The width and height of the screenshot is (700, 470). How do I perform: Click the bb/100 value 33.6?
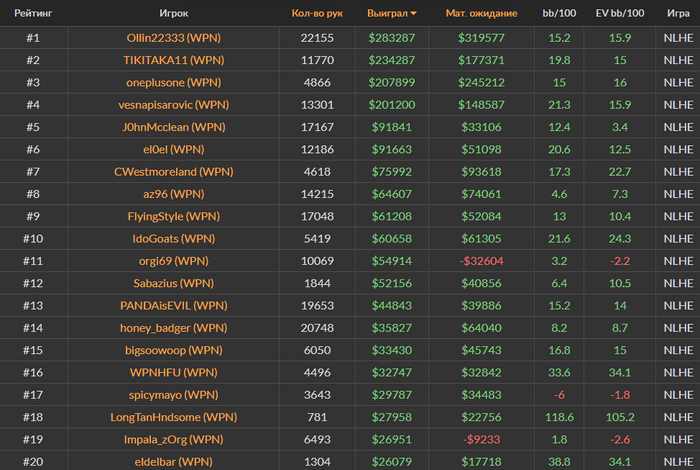tap(559, 373)
